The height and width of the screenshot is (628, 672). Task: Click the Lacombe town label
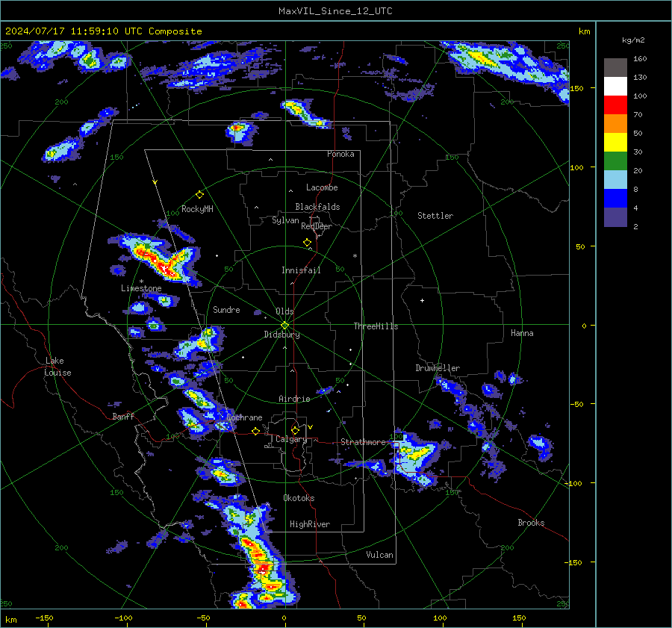[x=322, y=187]
